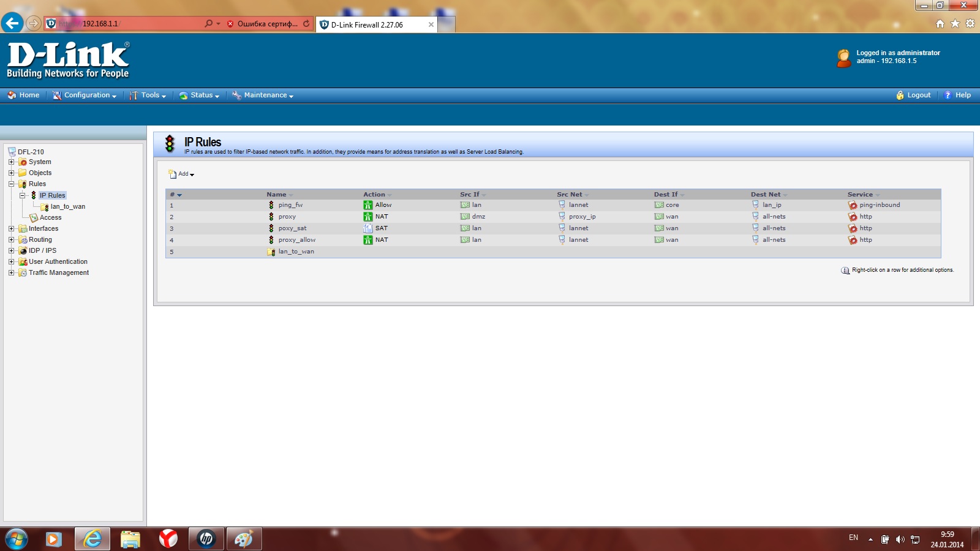Open the ping_fw rule name

point(290,205)
